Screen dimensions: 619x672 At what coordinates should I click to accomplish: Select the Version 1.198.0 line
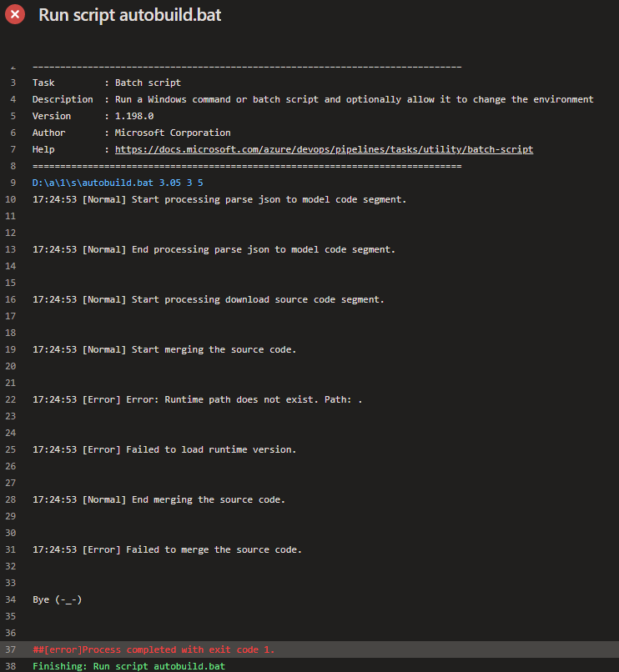click(93, 116)
